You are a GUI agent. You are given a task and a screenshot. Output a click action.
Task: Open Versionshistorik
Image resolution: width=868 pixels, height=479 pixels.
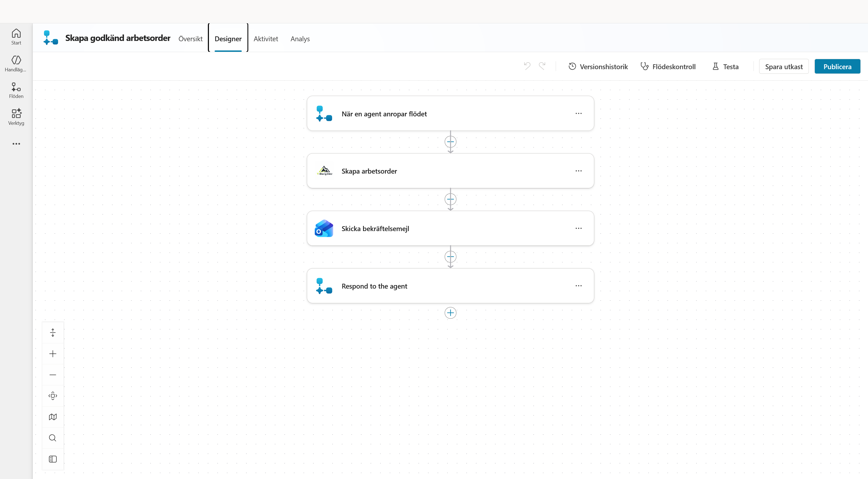(598, 66)
